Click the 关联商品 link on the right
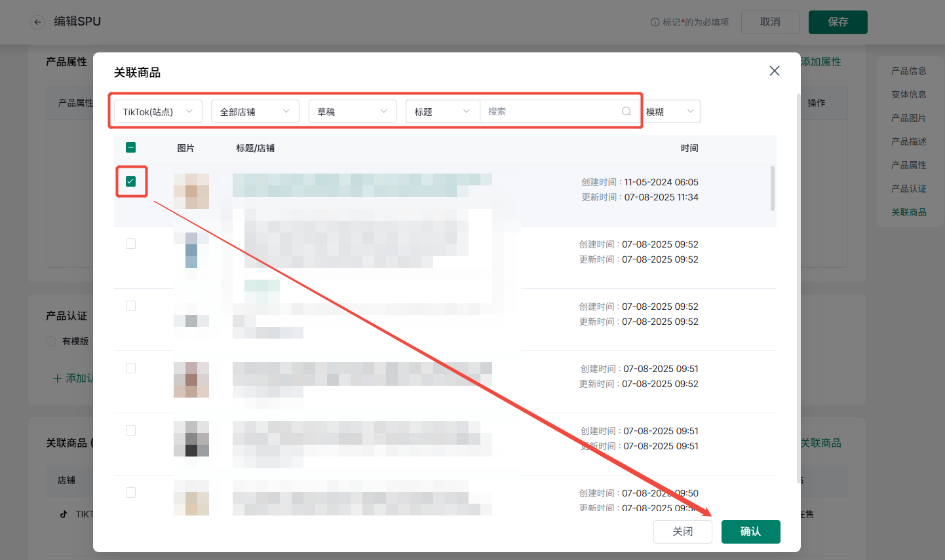The width and height of the screenshot is (945, 560). [820, 443]
